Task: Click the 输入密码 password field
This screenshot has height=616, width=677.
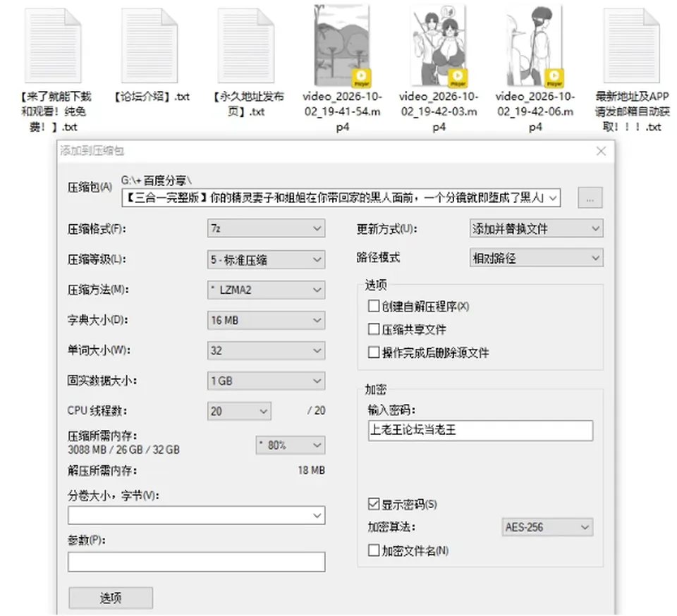Action: [480, 431]
